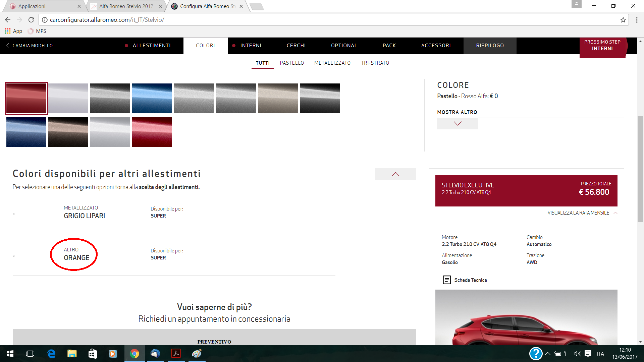Expand the MOSTRA ALTRO down chevron
Viewport: 644px width, 362px height.
458,123
